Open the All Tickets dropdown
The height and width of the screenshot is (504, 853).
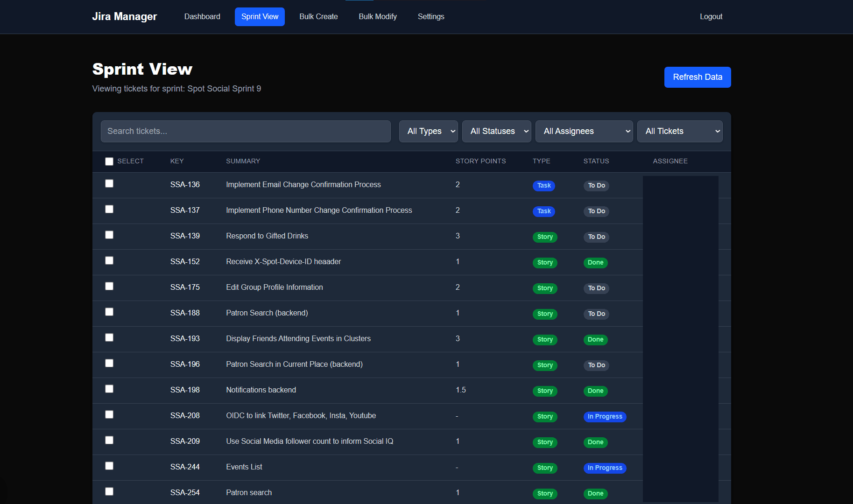point(680,131)
